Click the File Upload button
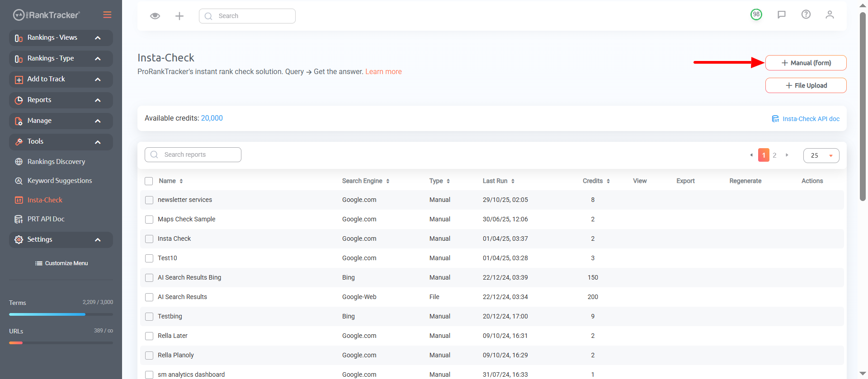868x379 pixels. tap(806, 85)
